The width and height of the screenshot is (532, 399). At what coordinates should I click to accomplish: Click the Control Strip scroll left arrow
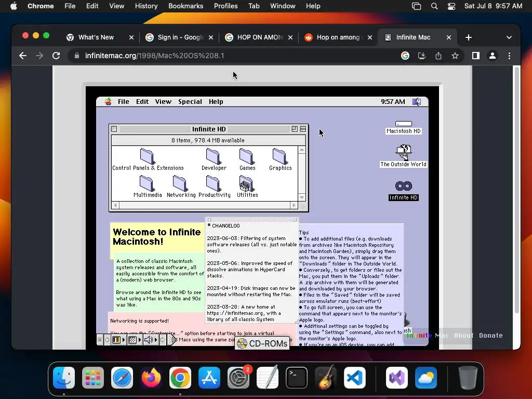[107, 340]
